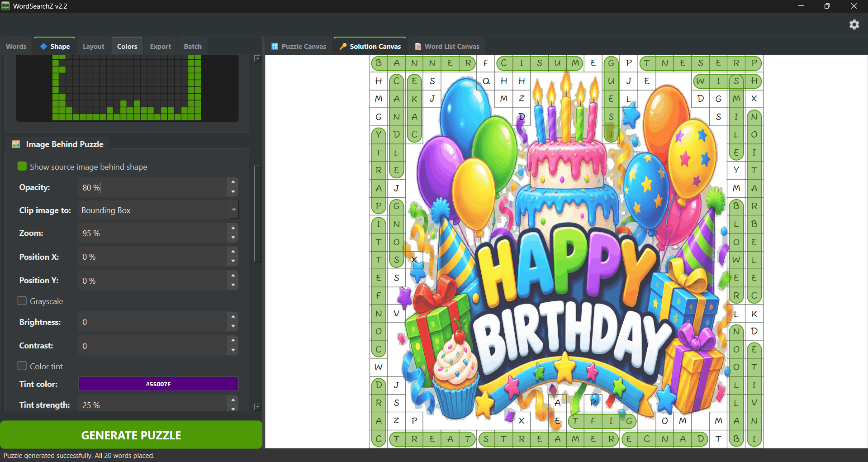Open the Clip image to dropdown
Image resolution: width=868 pixels, height=462 pixels.
158,210
